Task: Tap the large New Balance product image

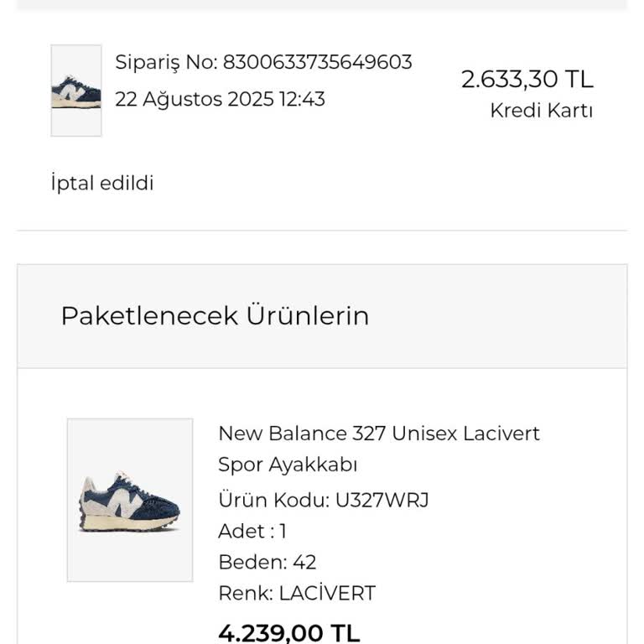Action: click(130, 500)
